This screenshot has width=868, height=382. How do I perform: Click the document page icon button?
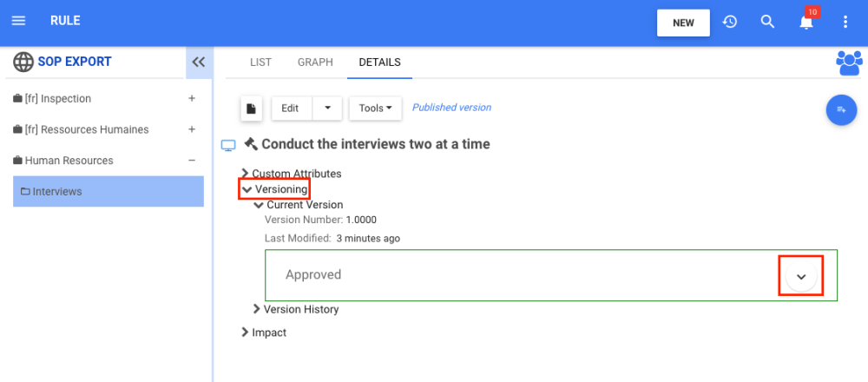pos(251,109)
